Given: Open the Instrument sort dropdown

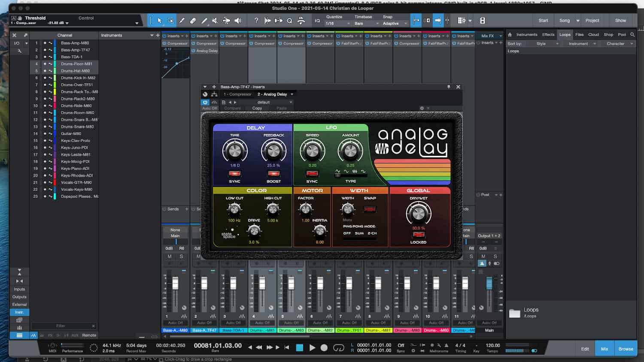Looking at the screenshot, I should pos(581,44).
